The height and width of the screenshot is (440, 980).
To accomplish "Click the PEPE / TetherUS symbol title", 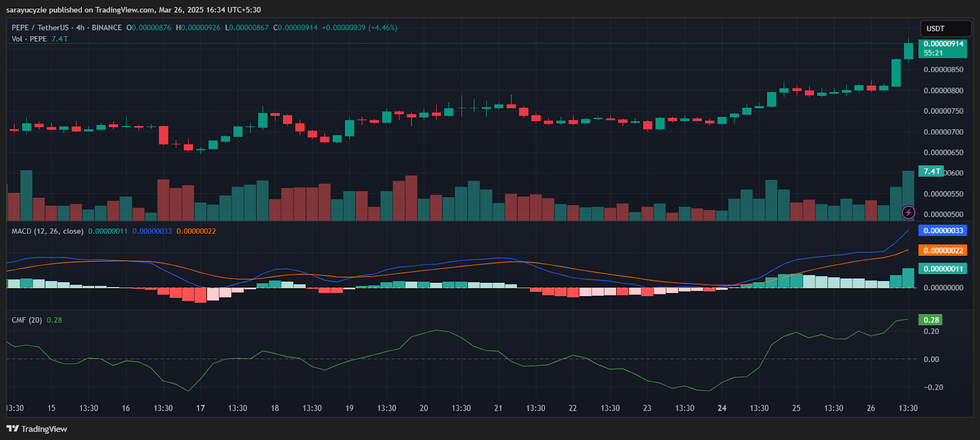I will pyautogui.click(x=40, y=28).
